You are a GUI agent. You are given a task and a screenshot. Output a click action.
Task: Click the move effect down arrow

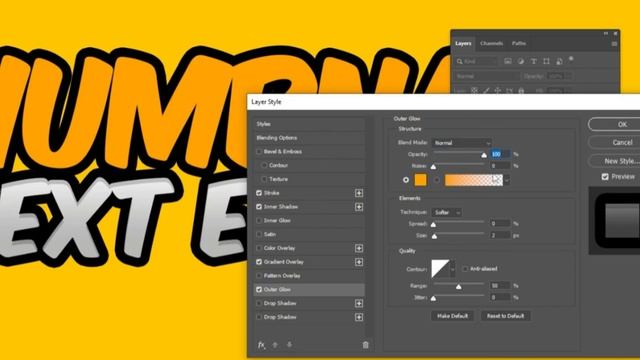click(x=289, y=345)
